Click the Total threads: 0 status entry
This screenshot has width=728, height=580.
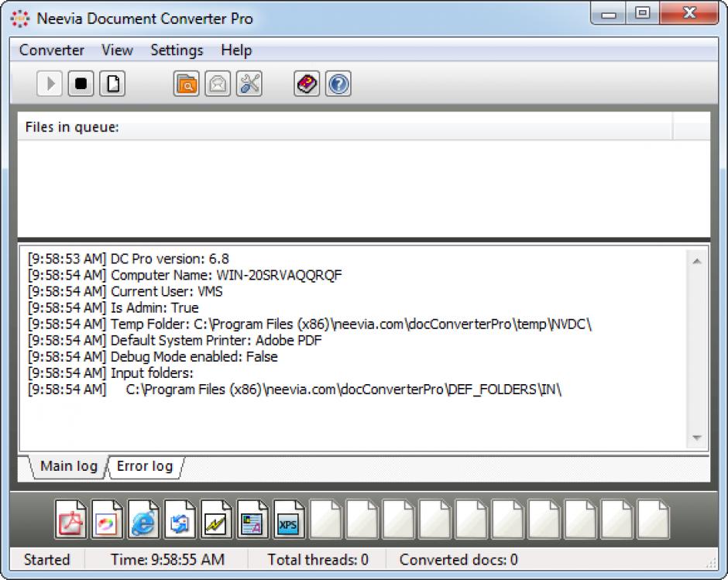tap(318, 560)
